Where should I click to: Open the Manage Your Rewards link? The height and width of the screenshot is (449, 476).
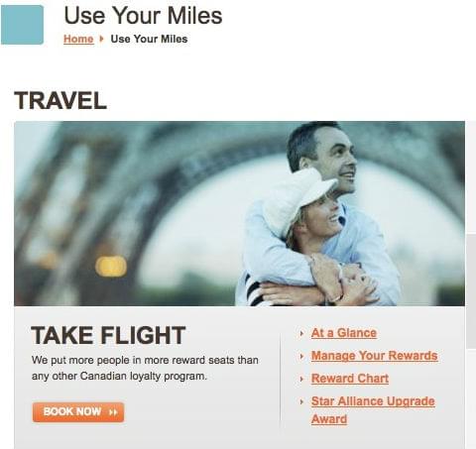point(375,356)
